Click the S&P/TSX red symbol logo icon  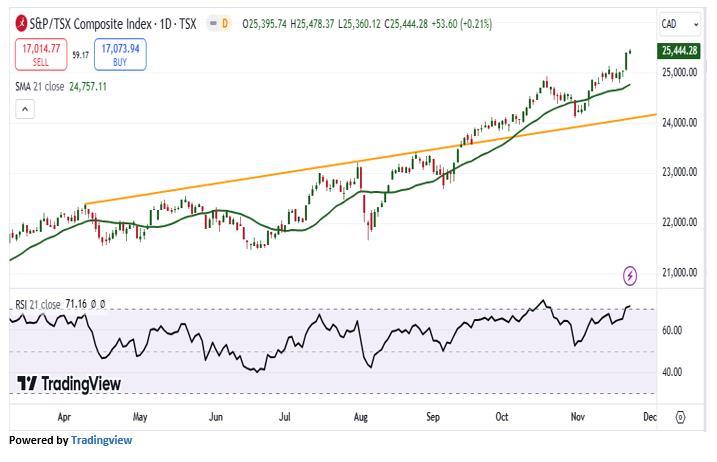coord(20,23)
